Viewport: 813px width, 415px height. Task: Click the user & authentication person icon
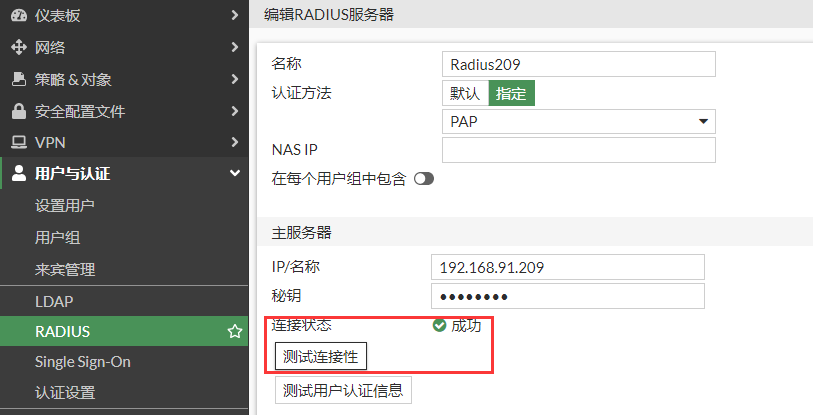18,174
